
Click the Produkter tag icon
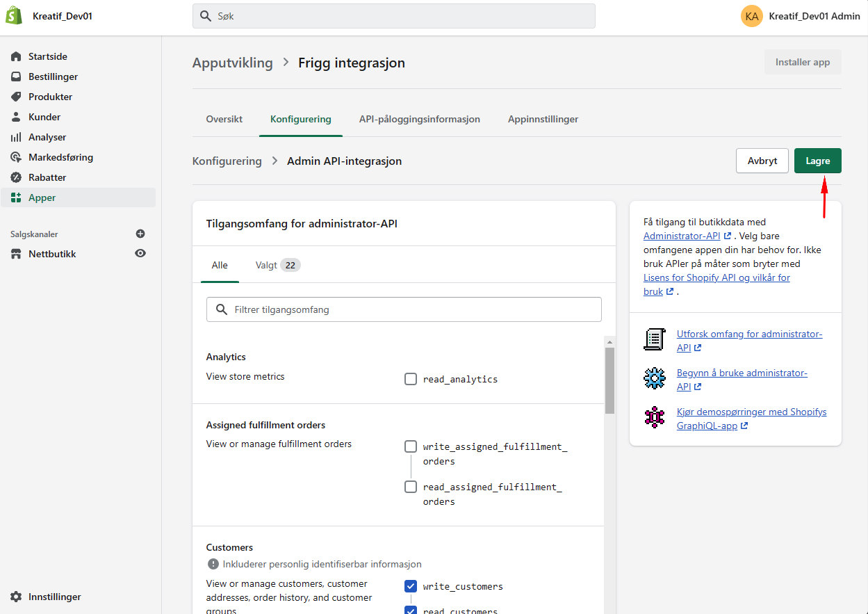point(16,97)
